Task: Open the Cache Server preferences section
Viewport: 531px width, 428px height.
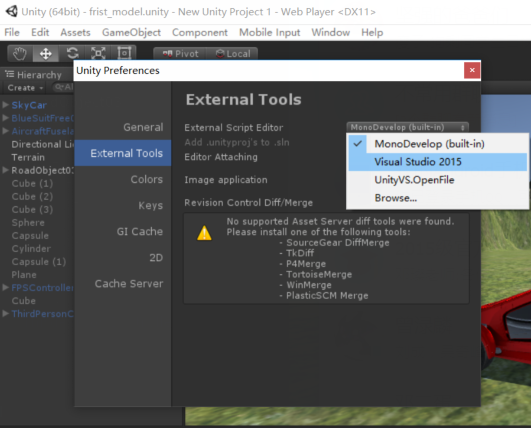Action: click(x=123, y=283)
